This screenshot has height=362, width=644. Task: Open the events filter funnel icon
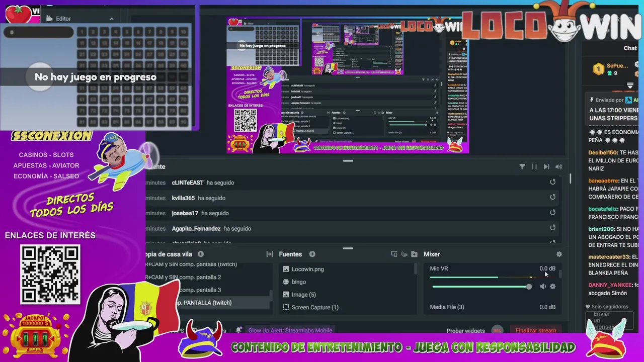(x=522, y=167)
